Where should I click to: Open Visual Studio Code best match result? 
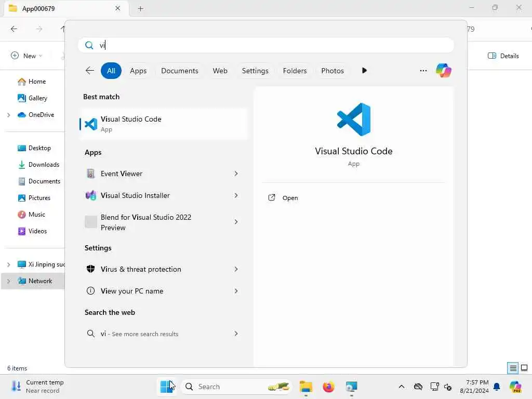point(164,124)
